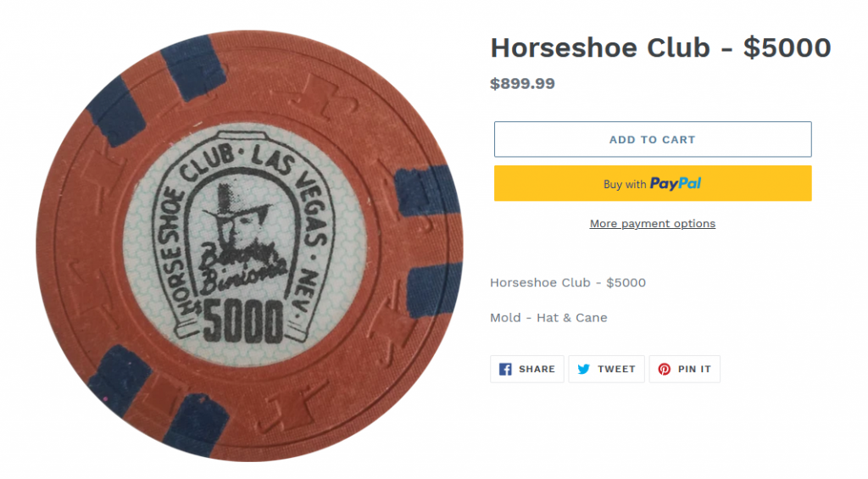The width and height of the screenshot is (868, 479).
Task: Open the More payment options link
Action: pyautogui.click(x=653, y=224)
